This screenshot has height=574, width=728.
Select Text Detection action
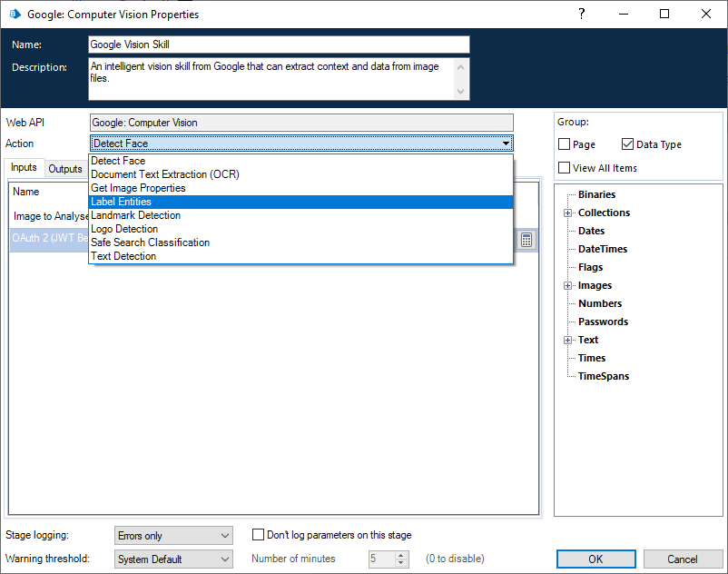tap(300, 256)
